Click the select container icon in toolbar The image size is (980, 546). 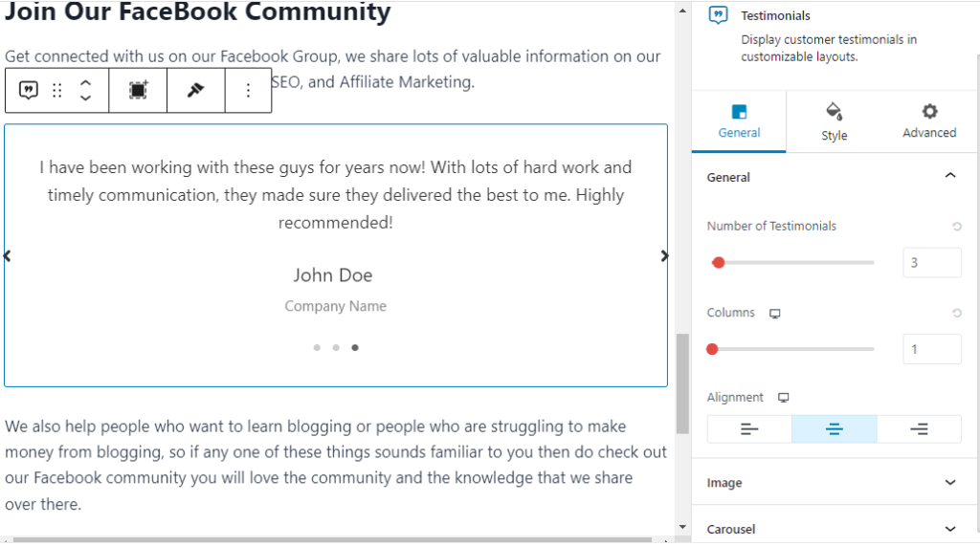click(x=138, y=91)
